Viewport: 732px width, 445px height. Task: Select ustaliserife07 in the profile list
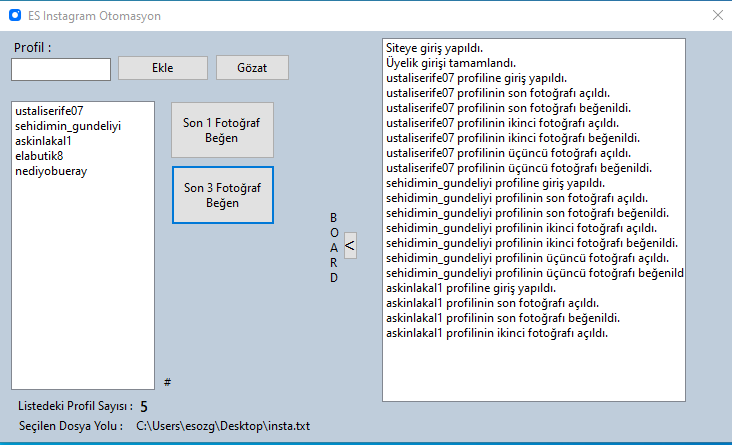coord(49,111)
